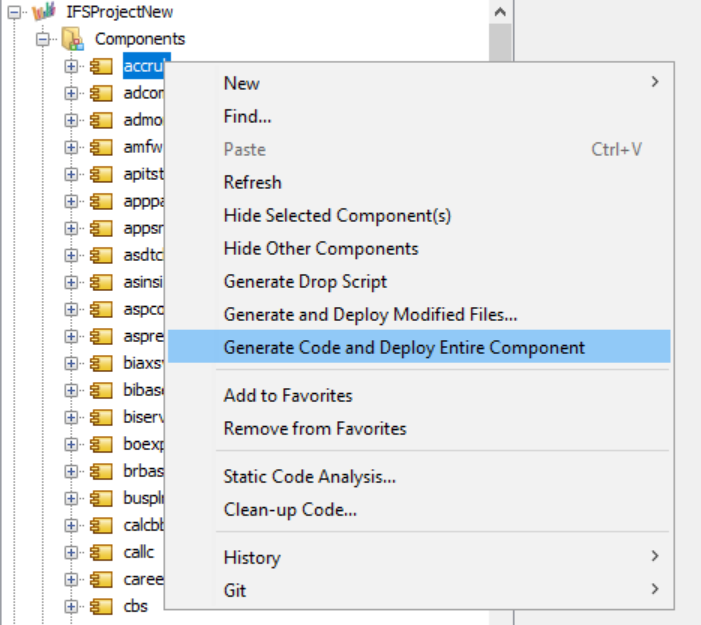This screenshot has height=625, width=701.
Task: Expand the callc tree node
Action: pos(71,552)
